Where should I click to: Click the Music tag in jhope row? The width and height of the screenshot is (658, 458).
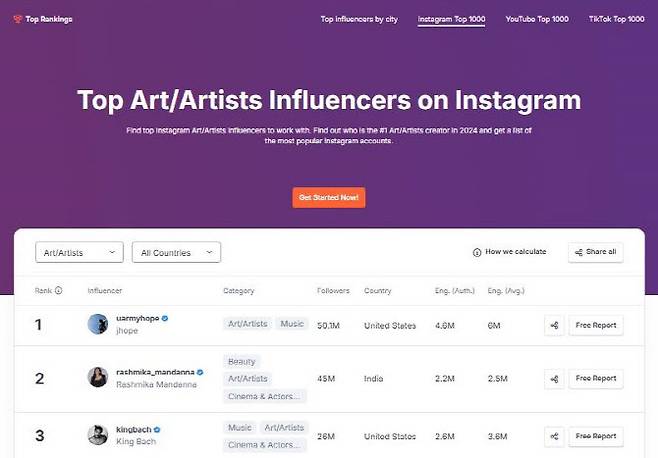pos(292,324)
